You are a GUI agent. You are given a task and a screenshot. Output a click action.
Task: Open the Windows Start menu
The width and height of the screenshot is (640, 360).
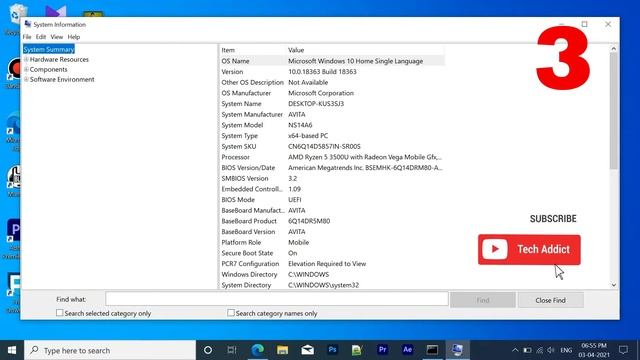click(x=12, y=350)
